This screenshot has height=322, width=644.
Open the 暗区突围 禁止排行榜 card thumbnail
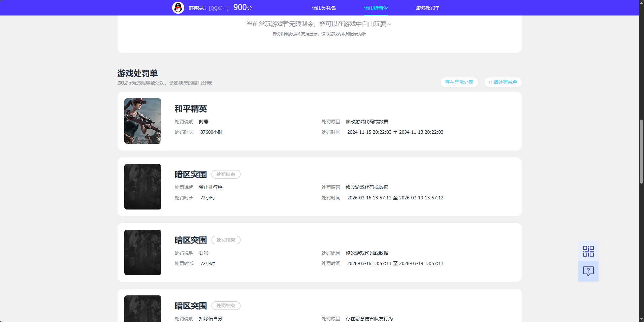pyautogui.click(x=143, y=187)
